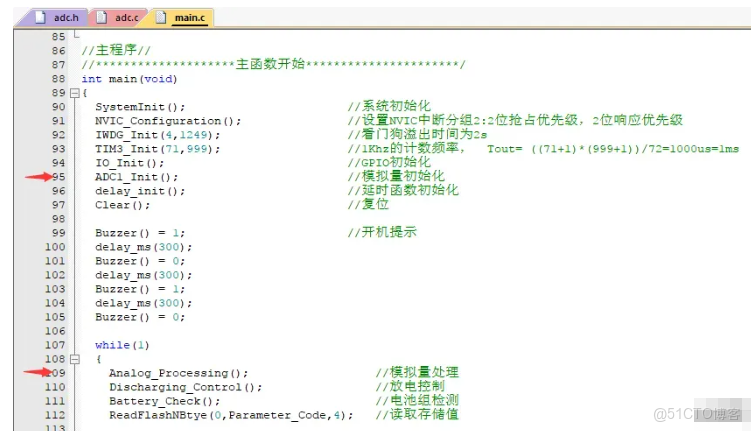Place cursor on SystemInit(); call
The height and width of the screenshot is (431, 751).
click(140, 107)
